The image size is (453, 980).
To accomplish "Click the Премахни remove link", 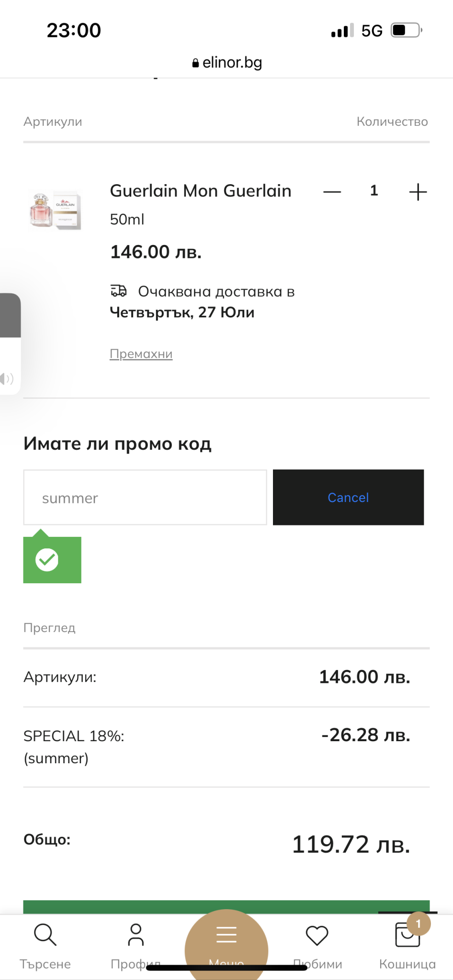I will (141, 354).
